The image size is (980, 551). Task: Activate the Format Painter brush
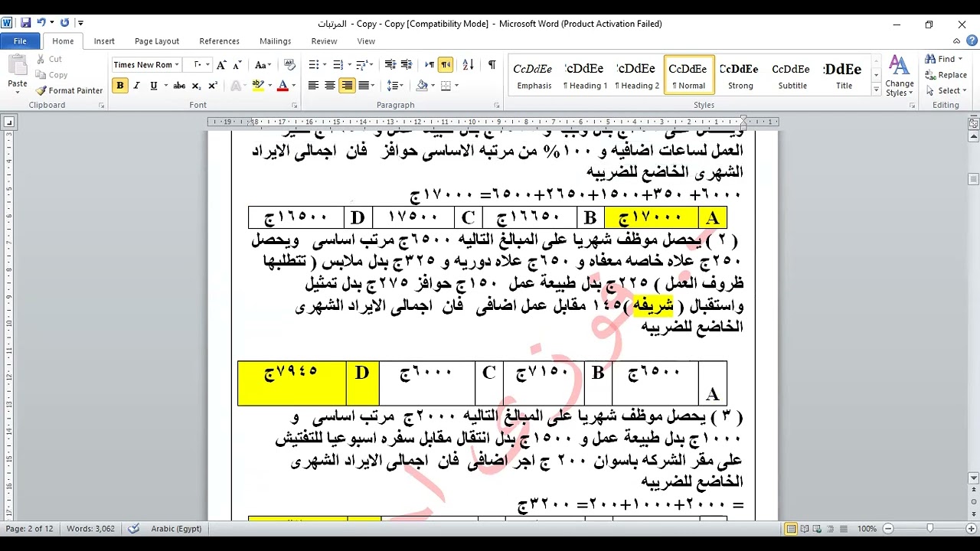tap(68, 90)
